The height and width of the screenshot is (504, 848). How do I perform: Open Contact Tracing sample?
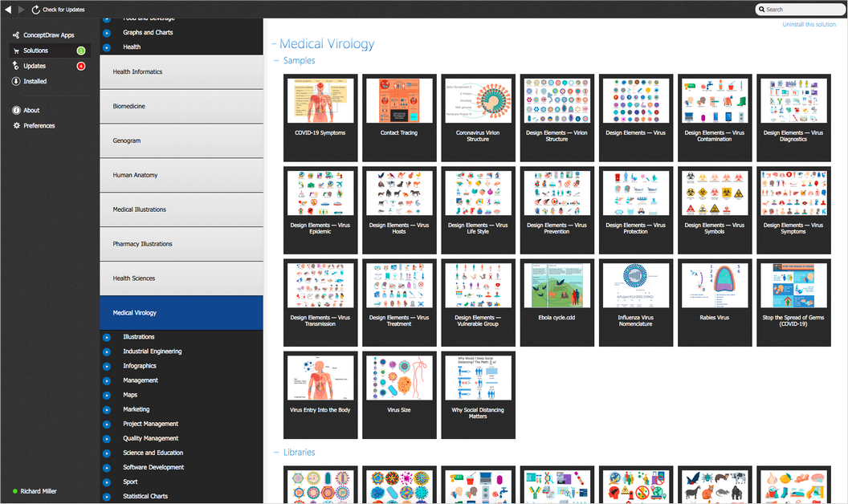[399, 118]
